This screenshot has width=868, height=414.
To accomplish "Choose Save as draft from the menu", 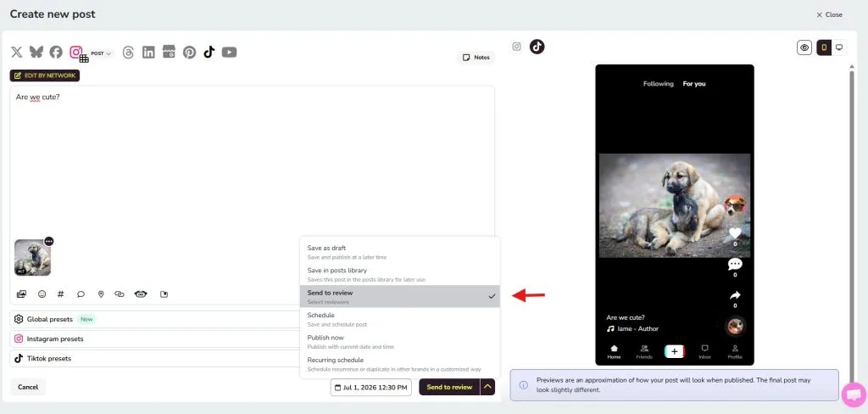I will click(400, 252).
